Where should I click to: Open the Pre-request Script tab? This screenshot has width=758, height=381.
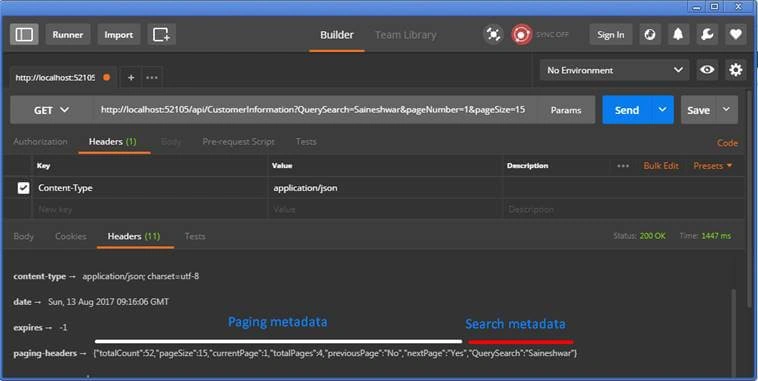click(x=238, y=142)
